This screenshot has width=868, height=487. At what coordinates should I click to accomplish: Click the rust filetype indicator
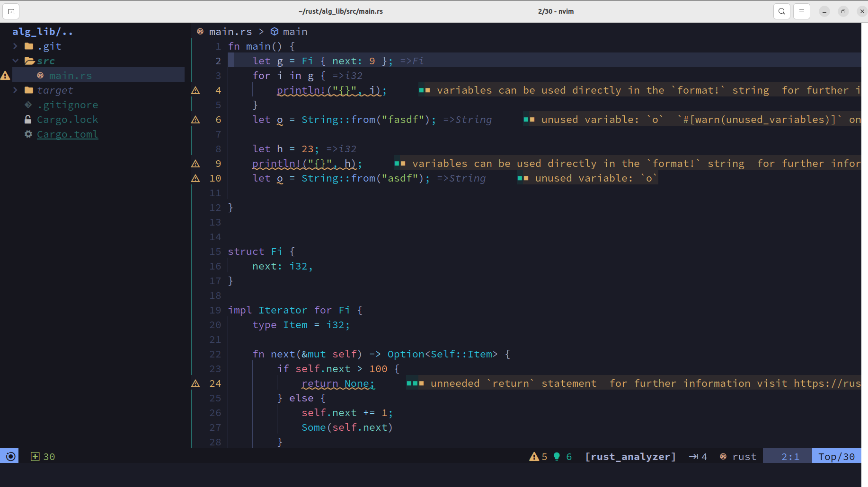[738, 457]
